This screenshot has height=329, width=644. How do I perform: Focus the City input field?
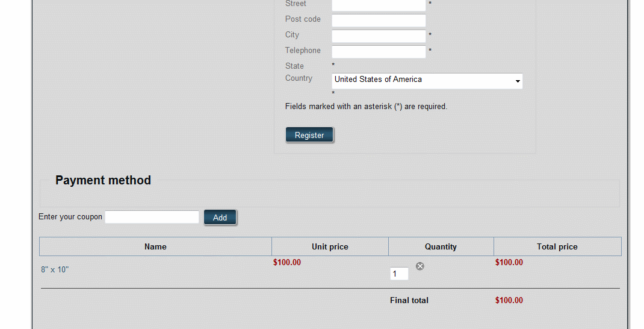pos(379,36)
